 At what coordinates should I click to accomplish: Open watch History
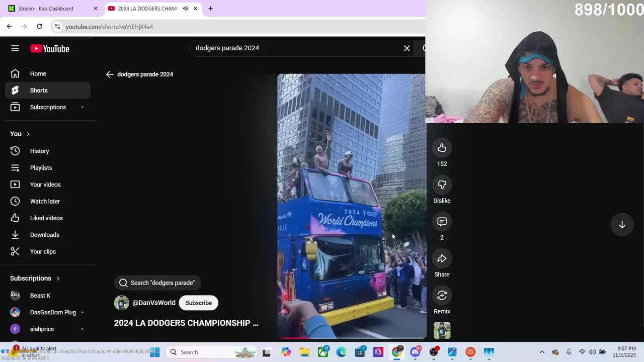click(x=48, y=151)
